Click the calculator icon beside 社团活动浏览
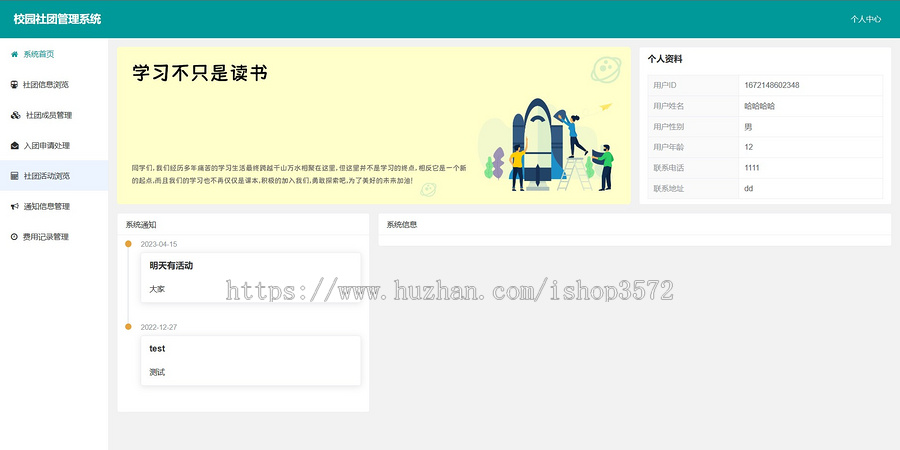 (x=14, y=176)
